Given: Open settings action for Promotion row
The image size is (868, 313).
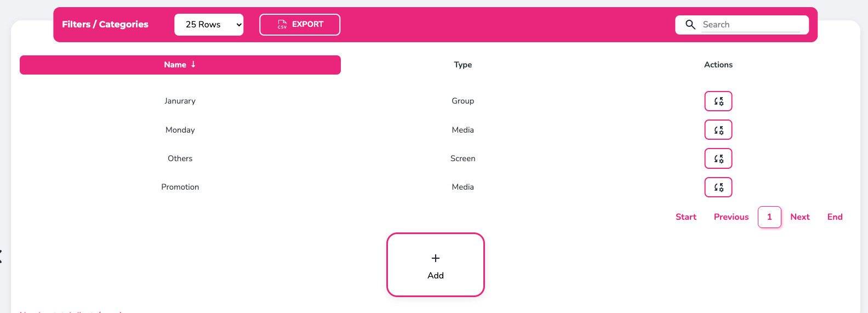Looking at the screenshot, I should pos(718,187).
